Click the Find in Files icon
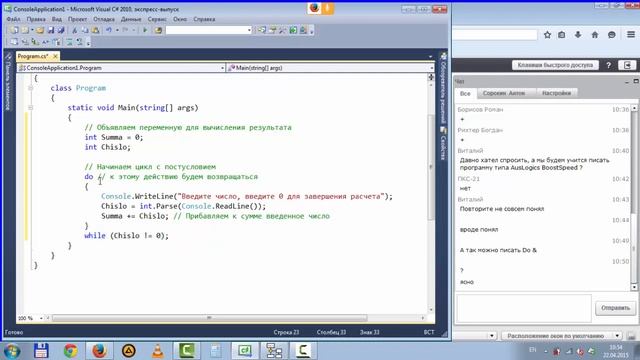This screenshot has height=360, width=640. (158, 30)
